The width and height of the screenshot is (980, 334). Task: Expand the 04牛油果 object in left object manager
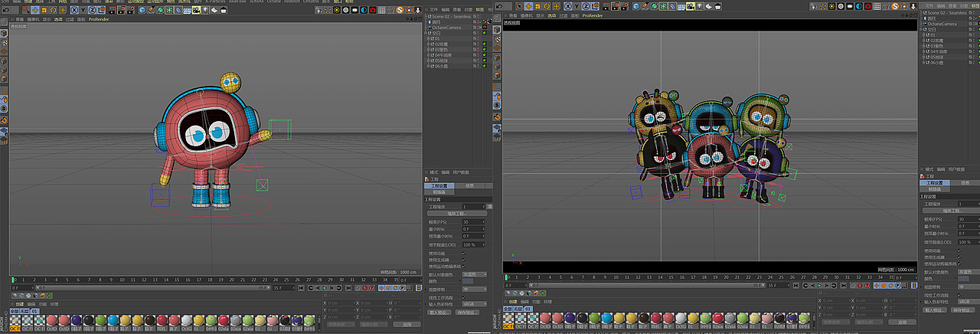tap(428, 54)
